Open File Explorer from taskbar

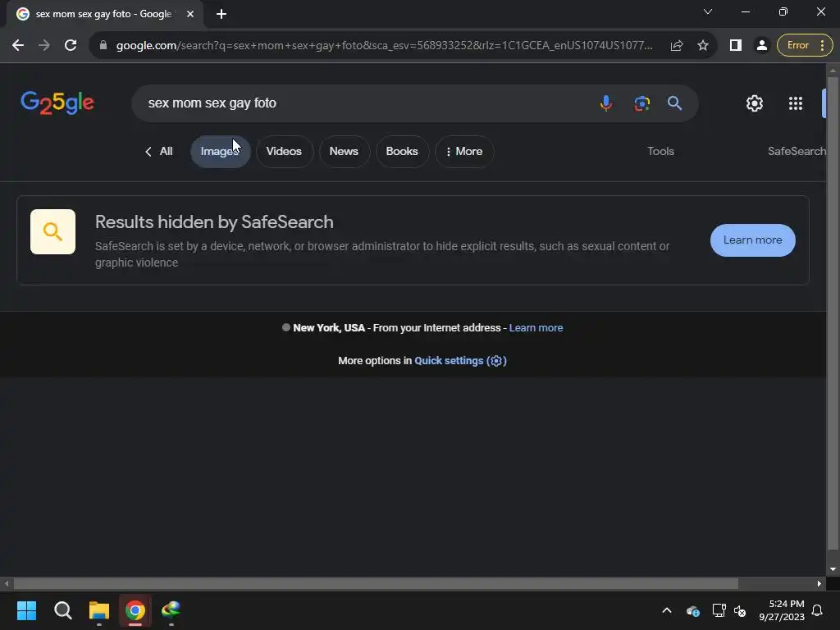tap(99, 610)
